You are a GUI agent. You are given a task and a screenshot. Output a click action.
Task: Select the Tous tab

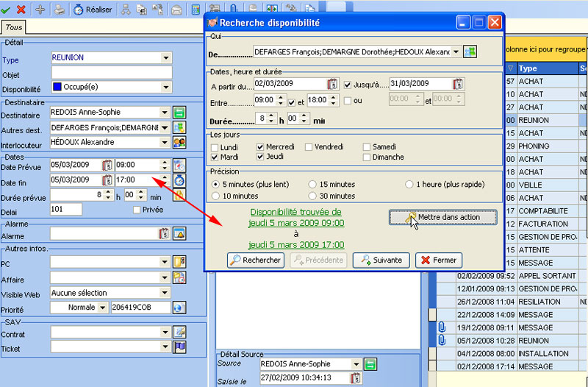(12, 27)
